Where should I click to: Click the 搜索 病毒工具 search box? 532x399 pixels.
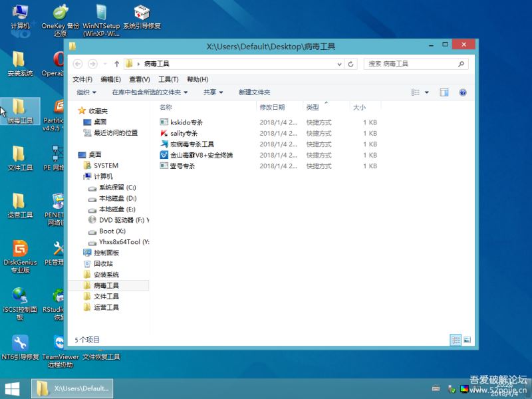coord(416,64)
